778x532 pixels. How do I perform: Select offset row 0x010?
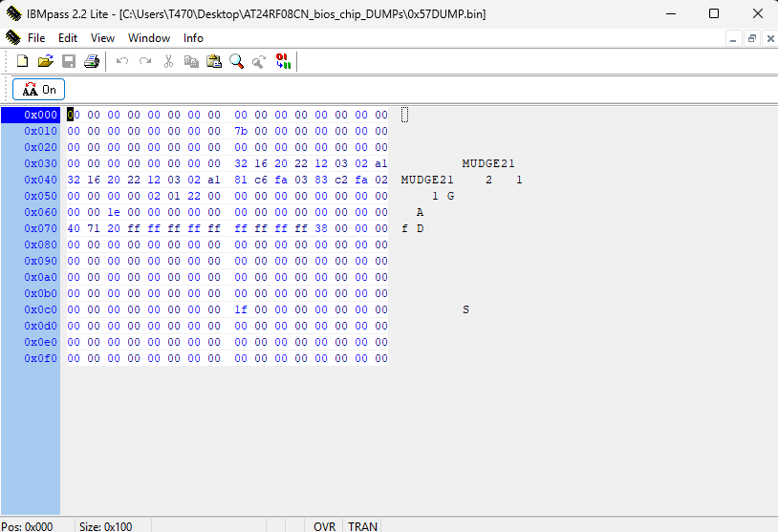[41, 132]
